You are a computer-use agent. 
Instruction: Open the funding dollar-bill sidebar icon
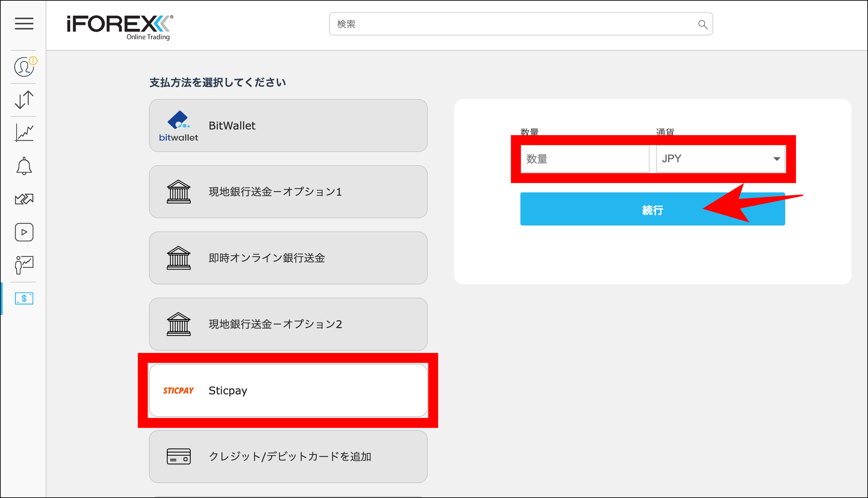point(24,298)
